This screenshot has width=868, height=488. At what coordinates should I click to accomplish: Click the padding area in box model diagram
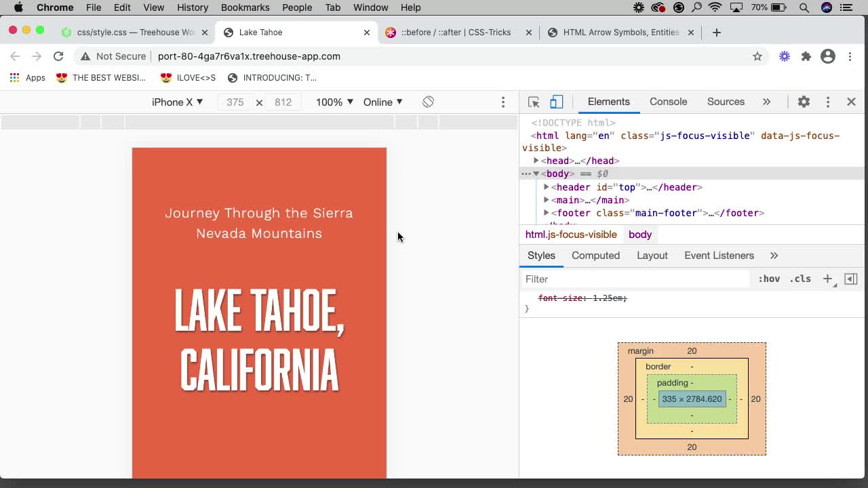tap(674, 382)
